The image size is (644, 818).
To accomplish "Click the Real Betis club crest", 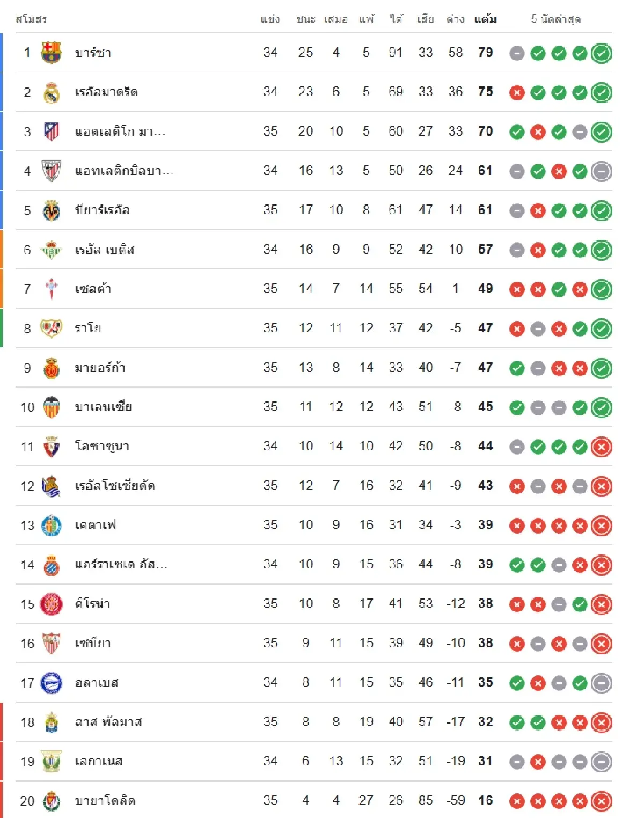I will tap(52, 250).
